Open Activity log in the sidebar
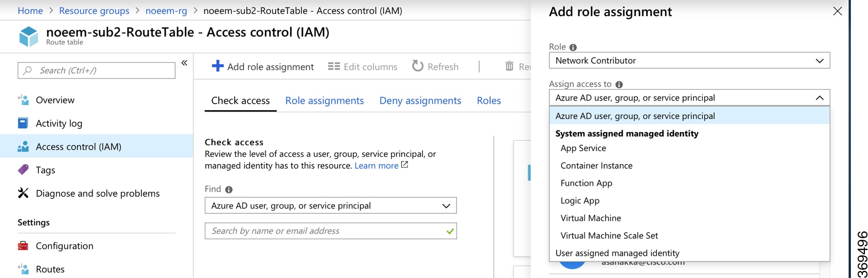This screenshot has width=868, height=278. [x=96, y=123]
